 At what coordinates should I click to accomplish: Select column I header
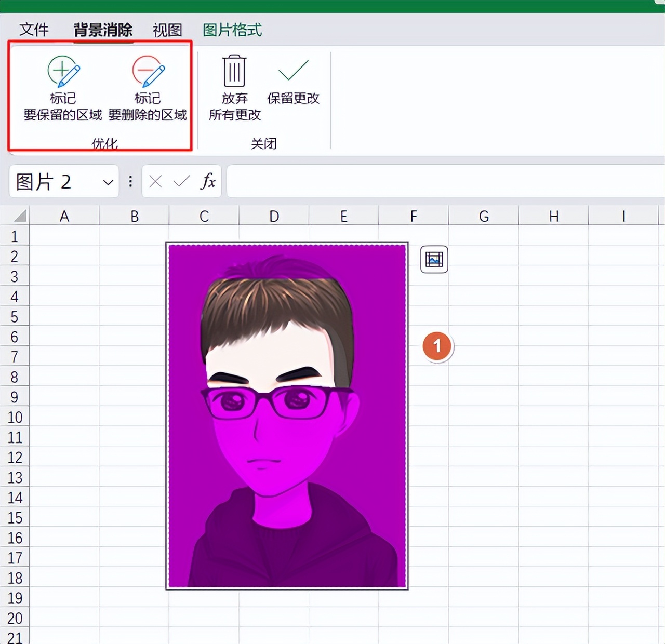point(623,216)
